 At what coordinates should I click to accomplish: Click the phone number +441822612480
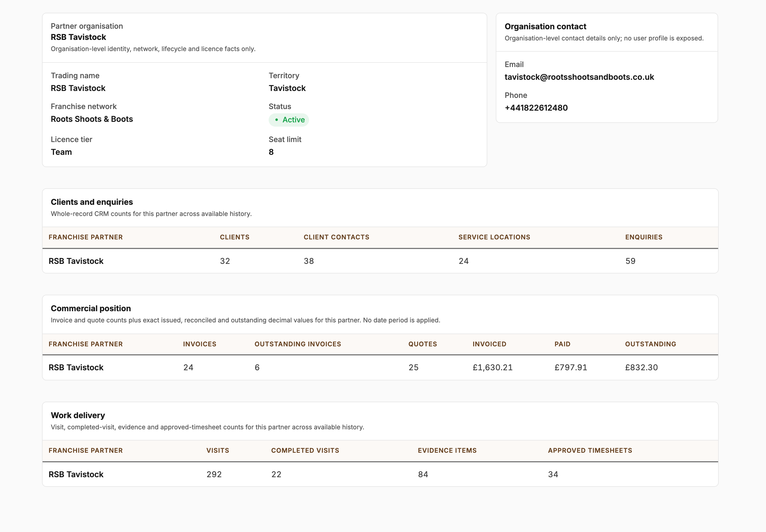tap(536, 108)
